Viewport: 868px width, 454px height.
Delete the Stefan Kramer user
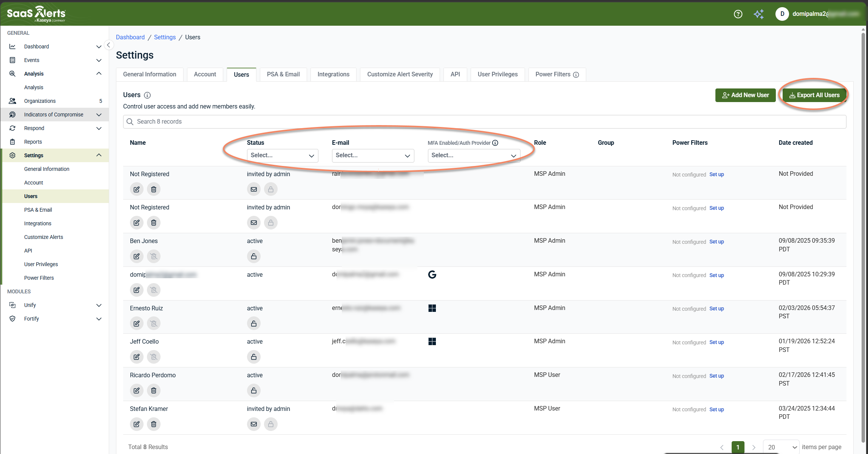(x=154, y=424)
